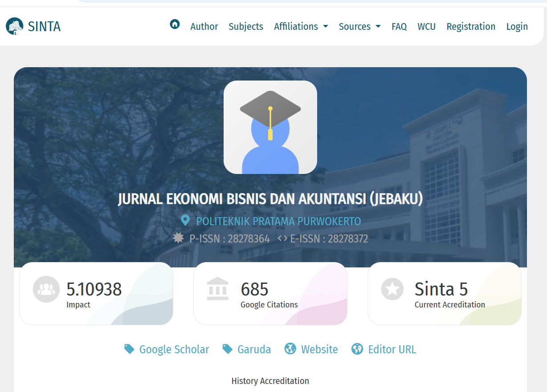Click the Sinta 5 accreditation value
547x392 pixels.
[x=441, y=289]
